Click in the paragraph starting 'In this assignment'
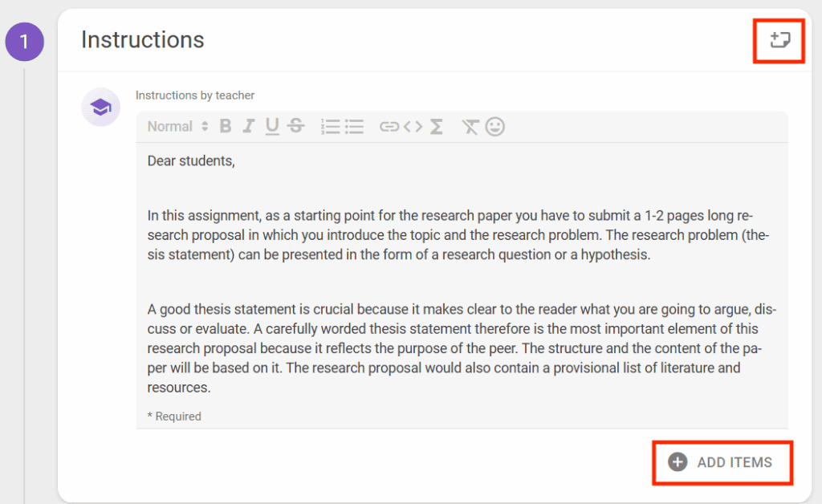 (450, 235)
